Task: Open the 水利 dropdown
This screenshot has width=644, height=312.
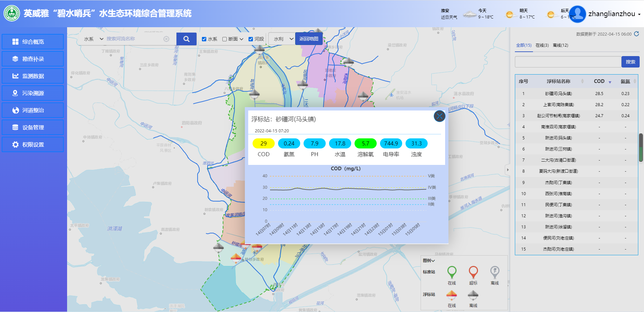Action: [x=283, y=39]
